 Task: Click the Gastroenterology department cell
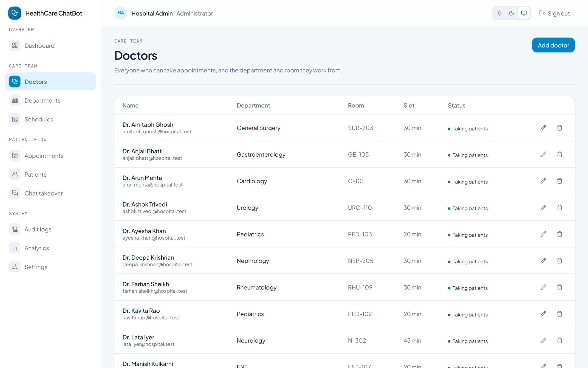click(261, 154)
